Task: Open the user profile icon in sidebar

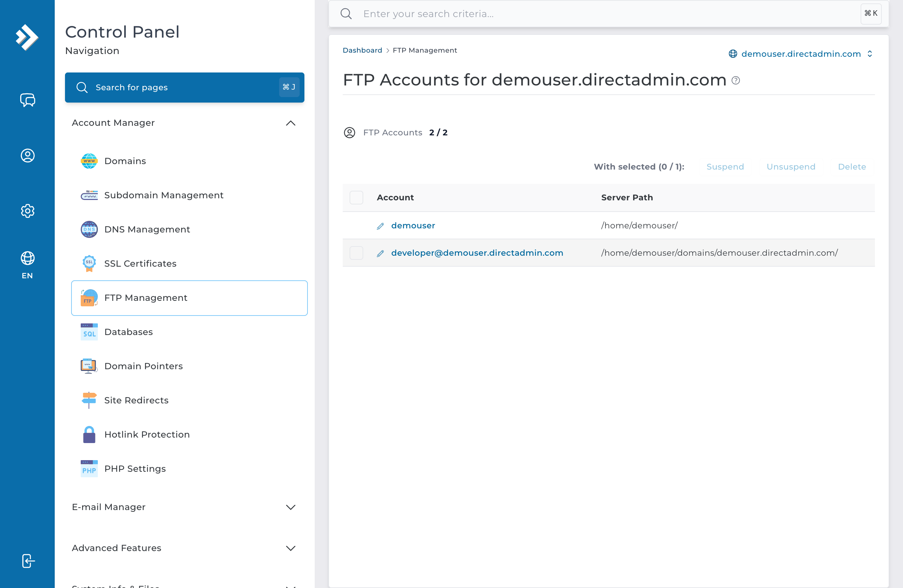Action: pyautogui.click(x=27, y=156)
